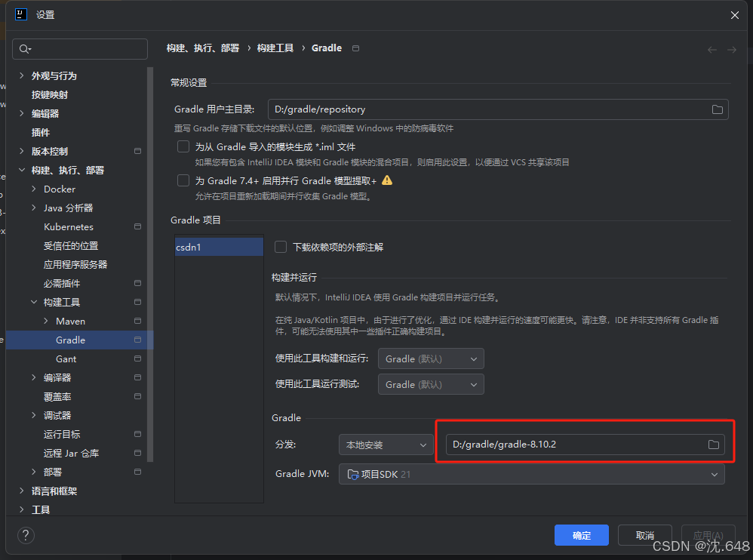Select 应用程序服务器 settings page
Viewport: 753px width, 560px height.
coord(75,265)
